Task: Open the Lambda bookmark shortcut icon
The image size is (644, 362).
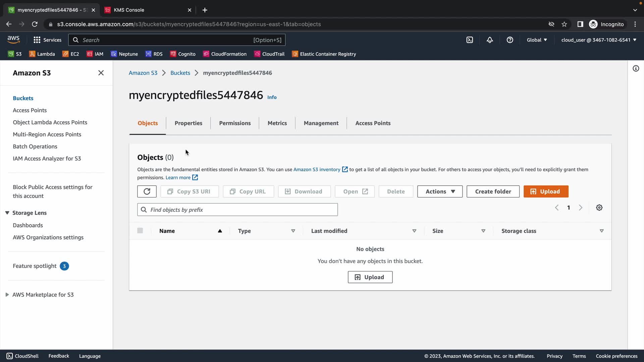Action: tap(32, 54)
